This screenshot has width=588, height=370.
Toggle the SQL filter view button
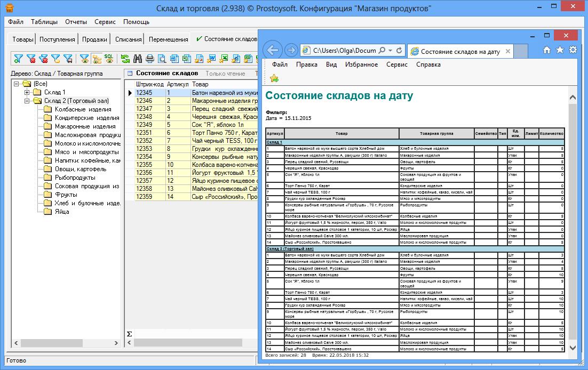109,59
